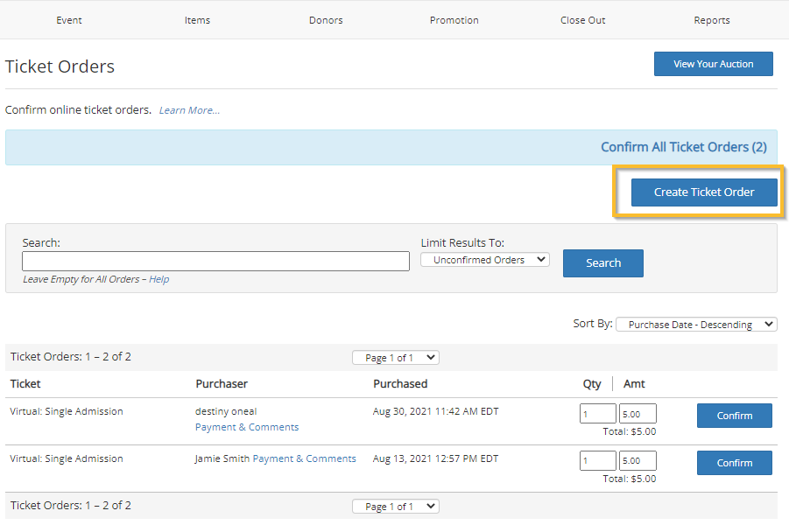Open the Sort By dropdown
Viewport: 789px width, 532px height.
pyautogui.click(x=696, y=324)
